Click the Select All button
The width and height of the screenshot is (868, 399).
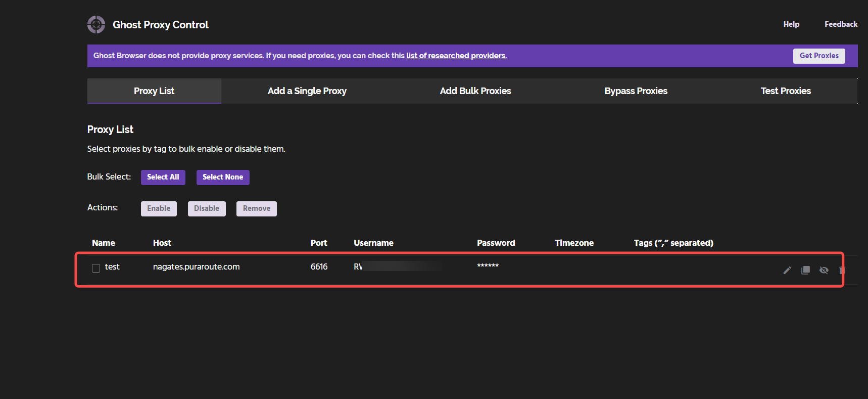pyautogui.click(x=163, y=177)
